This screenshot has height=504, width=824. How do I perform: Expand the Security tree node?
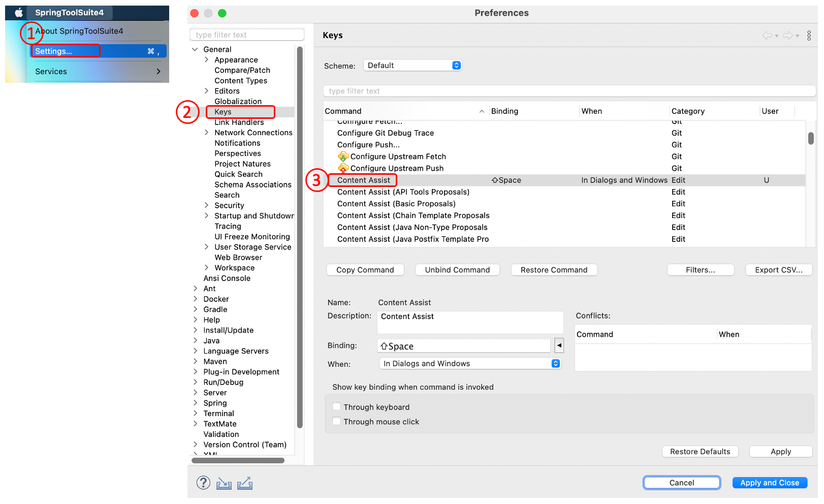(x=206, y=205)
